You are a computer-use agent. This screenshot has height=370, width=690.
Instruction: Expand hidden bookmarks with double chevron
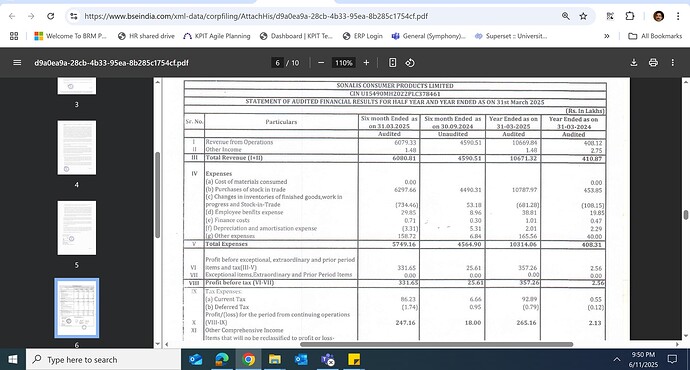607,36
